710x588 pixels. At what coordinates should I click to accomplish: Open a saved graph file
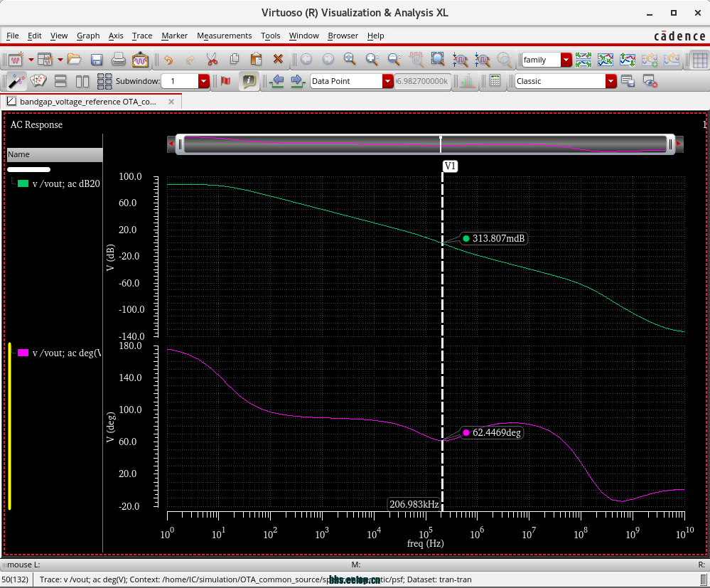tap(74, 60)
